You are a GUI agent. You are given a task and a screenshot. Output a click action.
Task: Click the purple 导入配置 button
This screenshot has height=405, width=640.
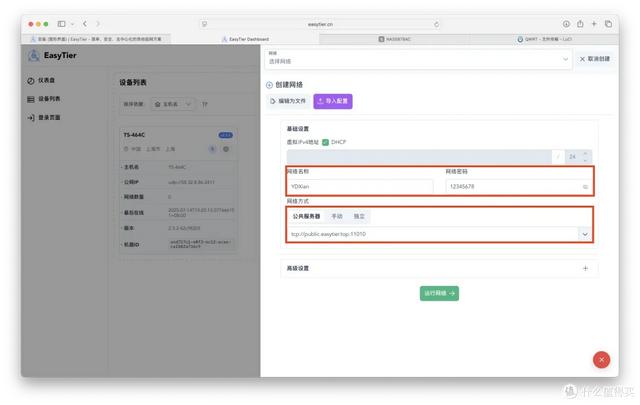pos(333,101)
